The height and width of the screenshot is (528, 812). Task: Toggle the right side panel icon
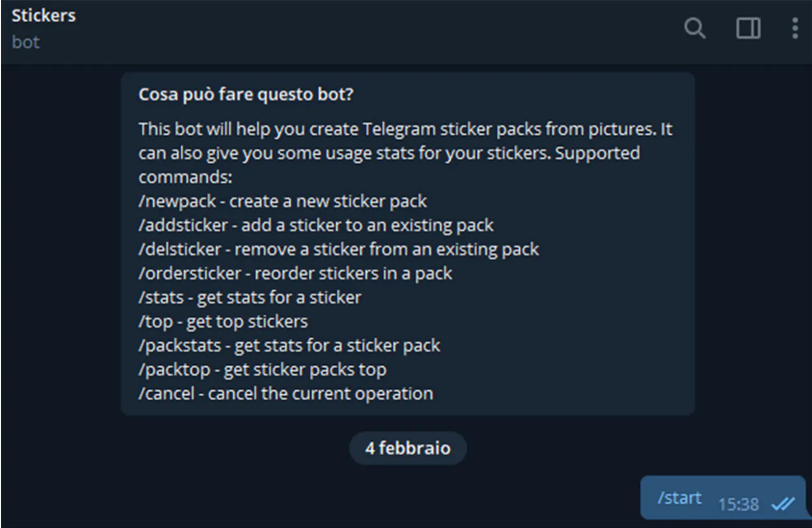tap(748, 29)
